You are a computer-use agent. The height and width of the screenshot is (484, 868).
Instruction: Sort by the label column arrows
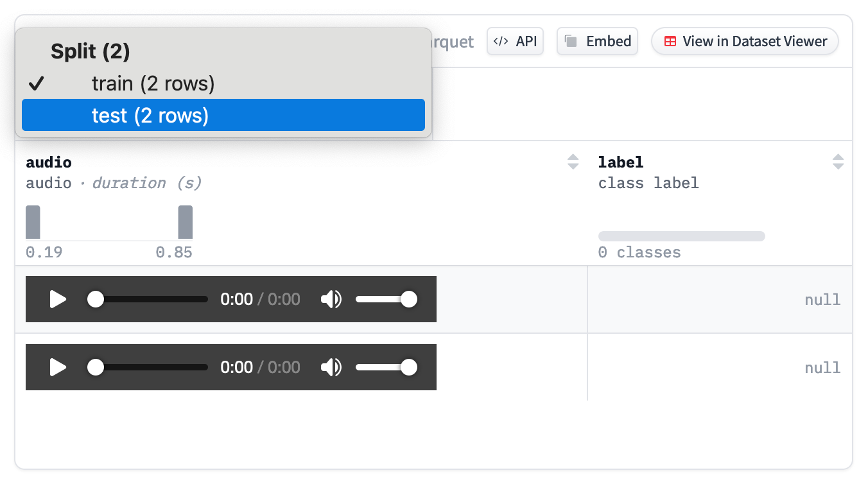(x=838, y=162)
